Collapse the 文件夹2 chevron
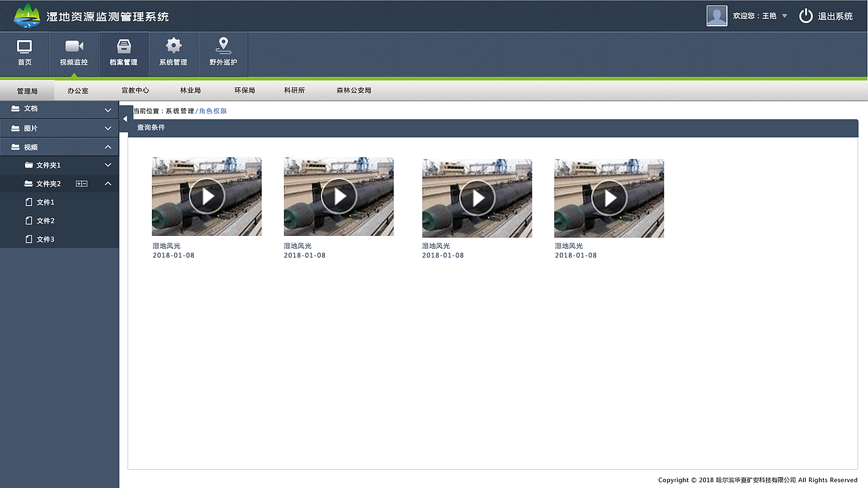868x488 pixels. pos(108,184)
